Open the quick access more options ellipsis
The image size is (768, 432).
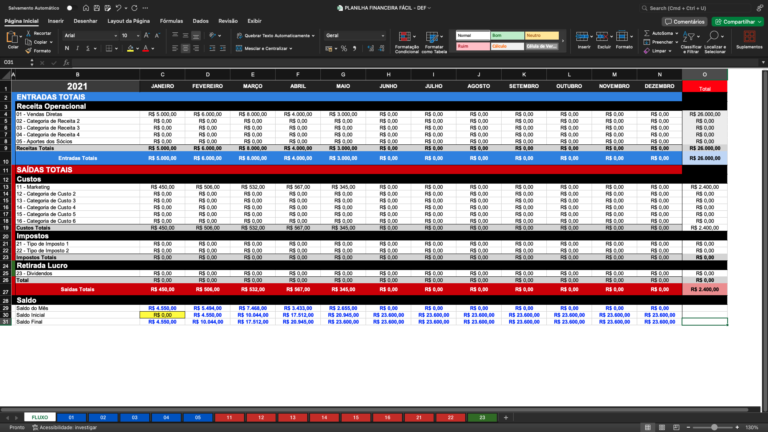(x=145, y=8)
